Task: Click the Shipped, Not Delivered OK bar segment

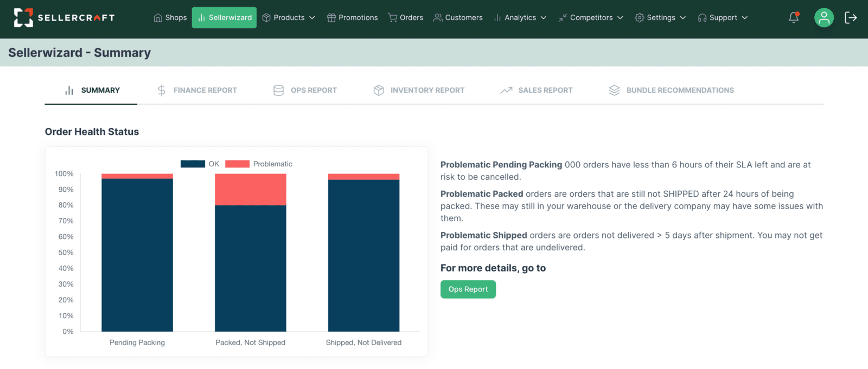Action: [364, 256]
